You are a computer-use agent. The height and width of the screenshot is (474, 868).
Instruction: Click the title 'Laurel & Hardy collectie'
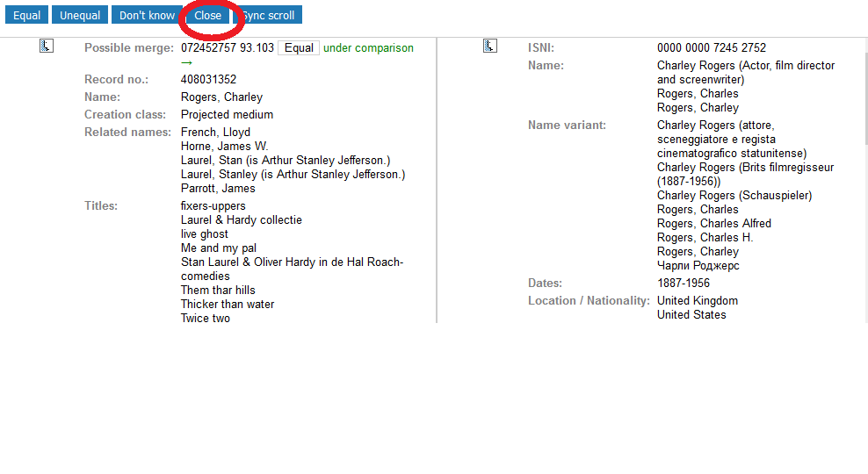pos(241,220)
